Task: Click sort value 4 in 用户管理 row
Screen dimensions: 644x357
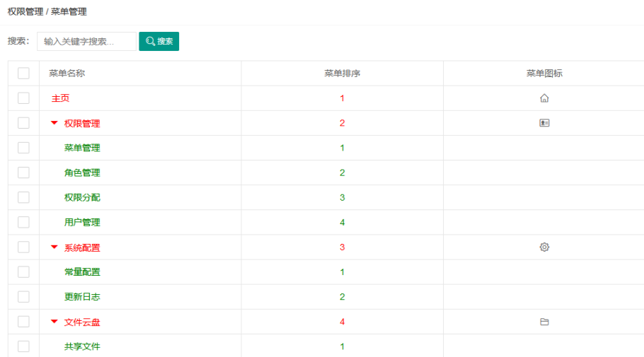Action: (342, 222)
